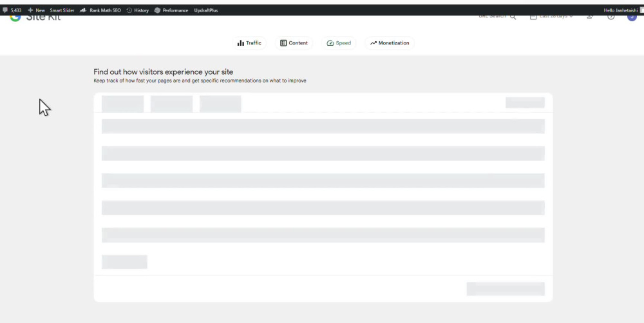Click heading Find out how visitors experience your site
Image resolution: width=644 pixels, height=323 pixels.
pyautogui.click(x=164, y=72)
